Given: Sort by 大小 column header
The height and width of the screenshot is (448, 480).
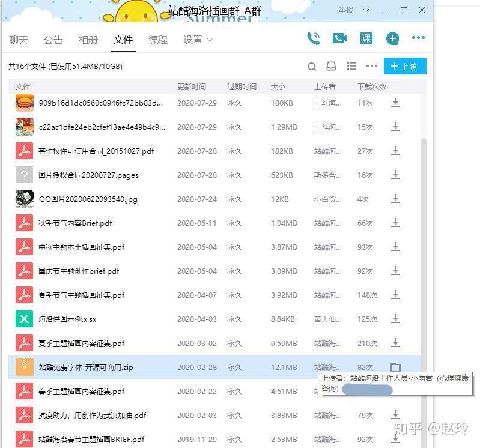Looking at the screenshot, I should click(278, 87).
